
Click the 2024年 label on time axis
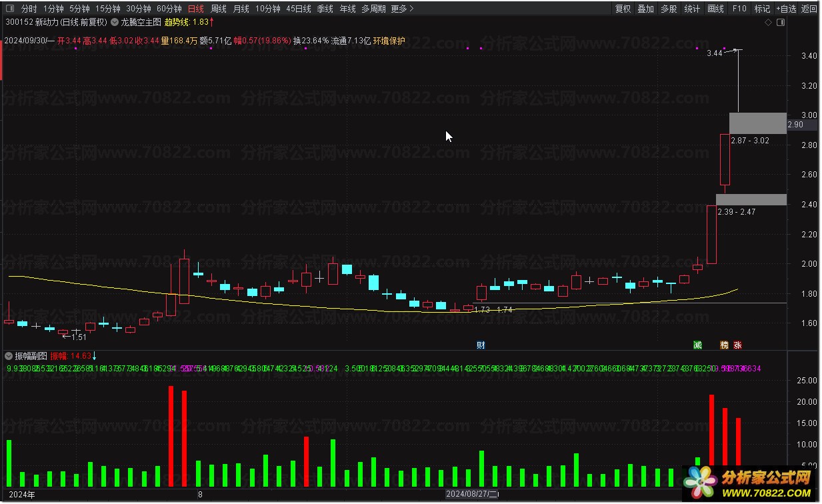[x=23, y=495]
